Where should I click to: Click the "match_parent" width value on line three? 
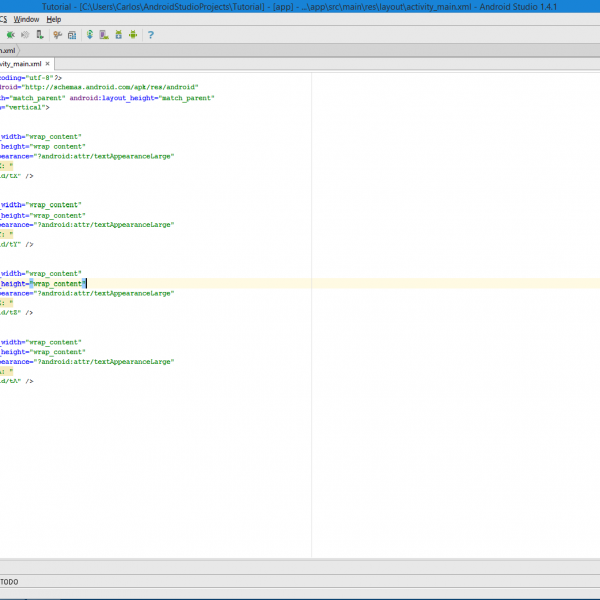[37, 98]
